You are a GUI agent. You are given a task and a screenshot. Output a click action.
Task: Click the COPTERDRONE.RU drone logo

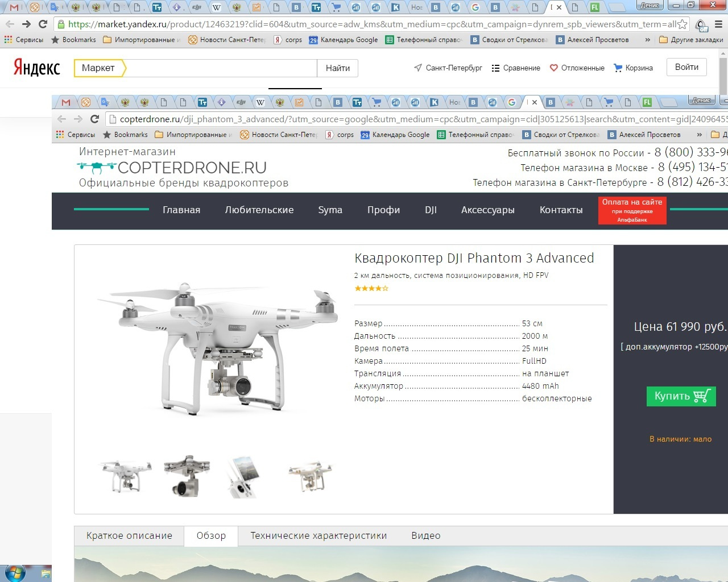pos(172,168)
